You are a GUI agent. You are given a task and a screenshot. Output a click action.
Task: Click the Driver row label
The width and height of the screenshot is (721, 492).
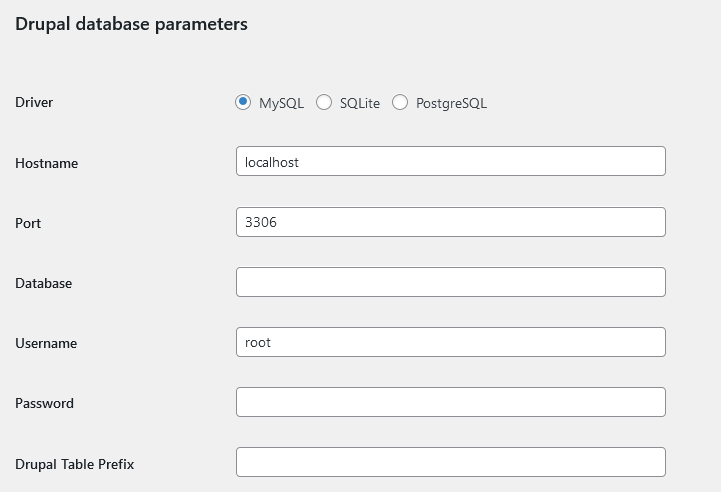[x=34, y=103]
